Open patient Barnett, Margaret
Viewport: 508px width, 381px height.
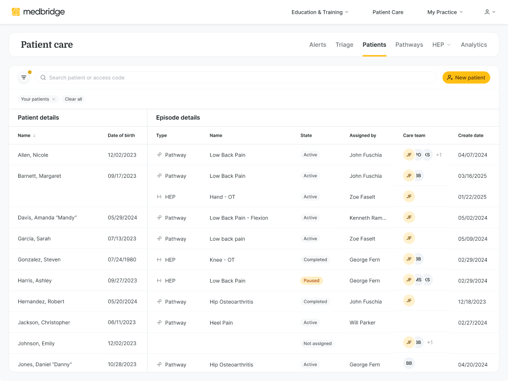pos(39,176)
